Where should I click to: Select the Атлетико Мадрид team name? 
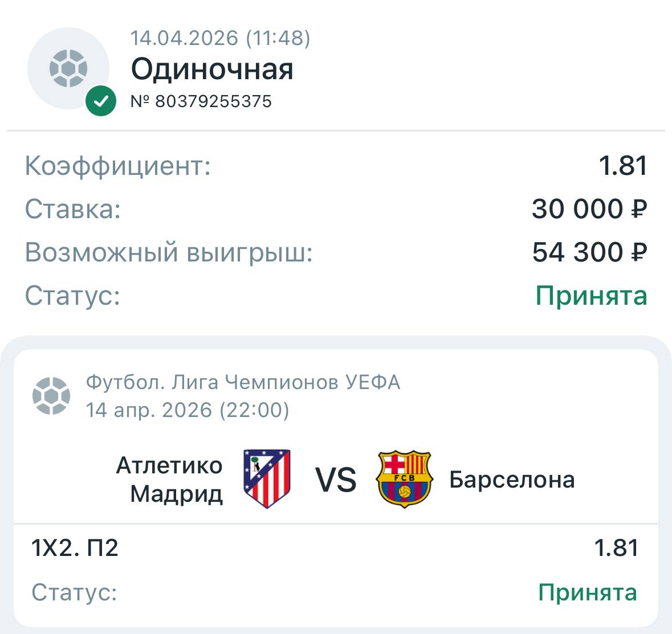170,480
